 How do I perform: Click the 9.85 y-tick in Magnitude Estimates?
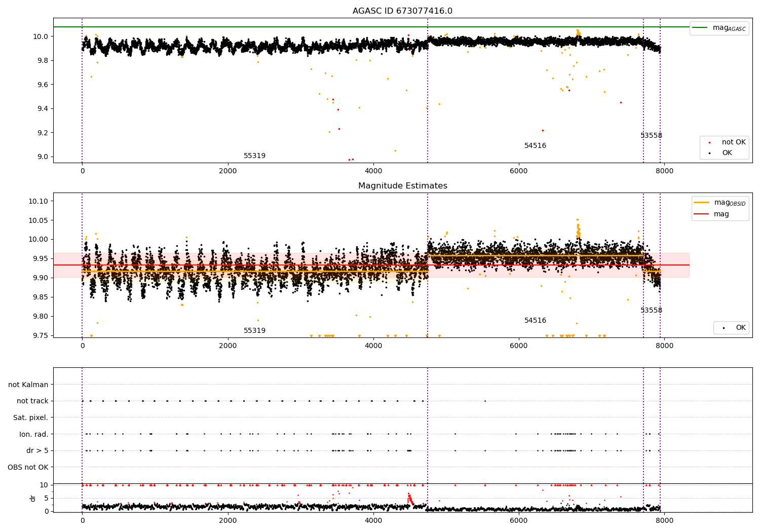[41, 297]
